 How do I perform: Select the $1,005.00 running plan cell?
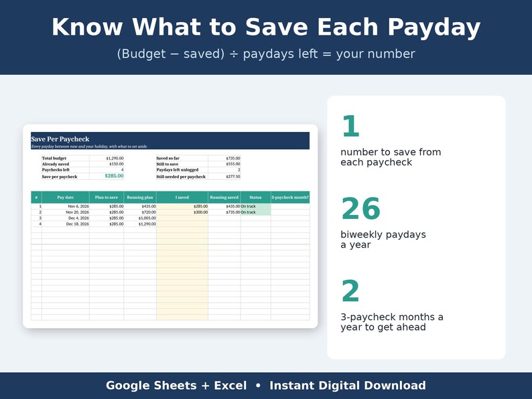(x=140, y=218)
